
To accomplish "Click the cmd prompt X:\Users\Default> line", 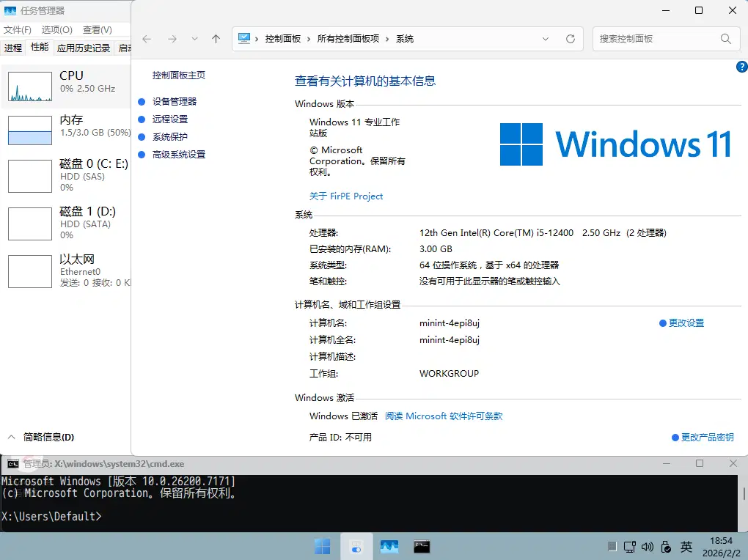I will [51, 516].
